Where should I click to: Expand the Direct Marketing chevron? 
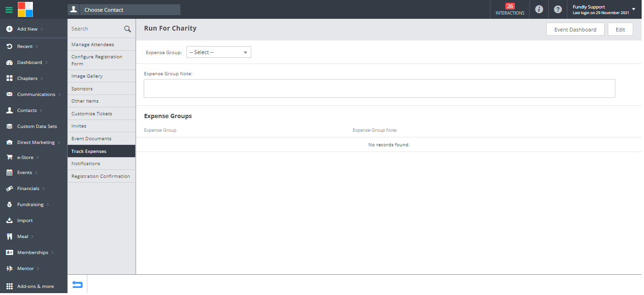pos(59,143)
